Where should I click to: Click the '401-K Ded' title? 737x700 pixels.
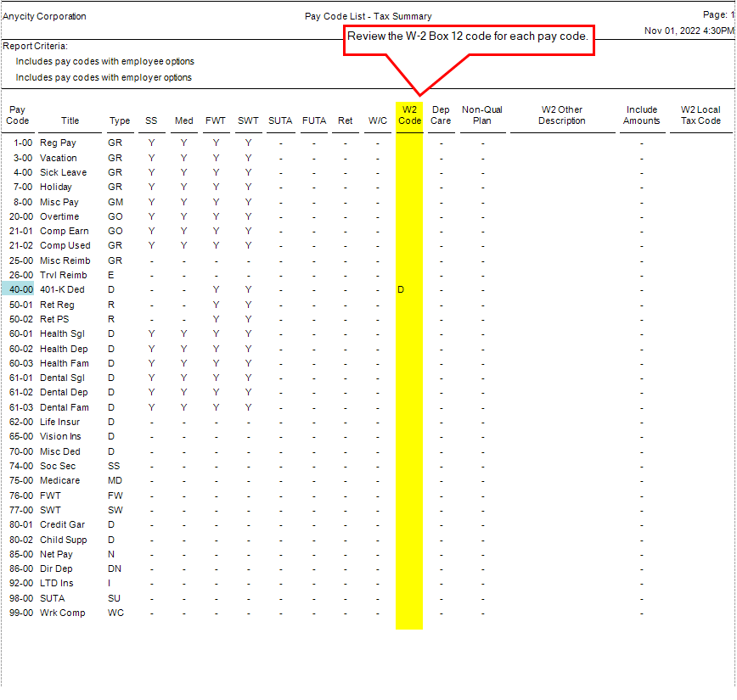click(62, 289)
